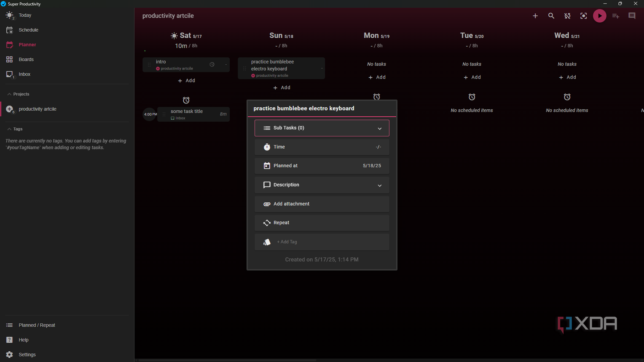Open the search magnifier icon
The height and width of the screenshot is (362, 644).
click(551, 16)
